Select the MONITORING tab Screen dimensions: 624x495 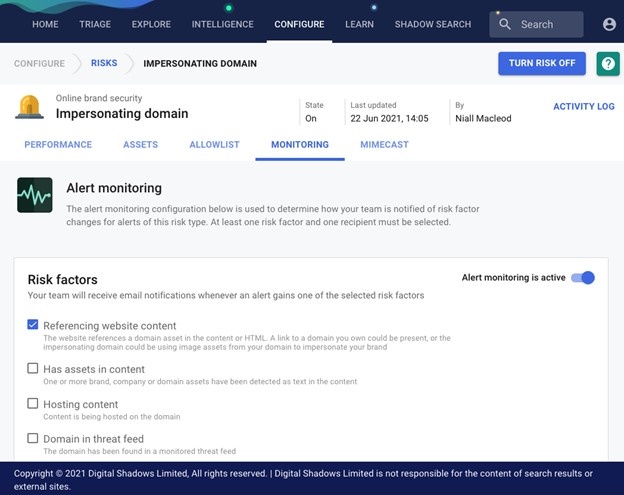click(x=300, y=144)
